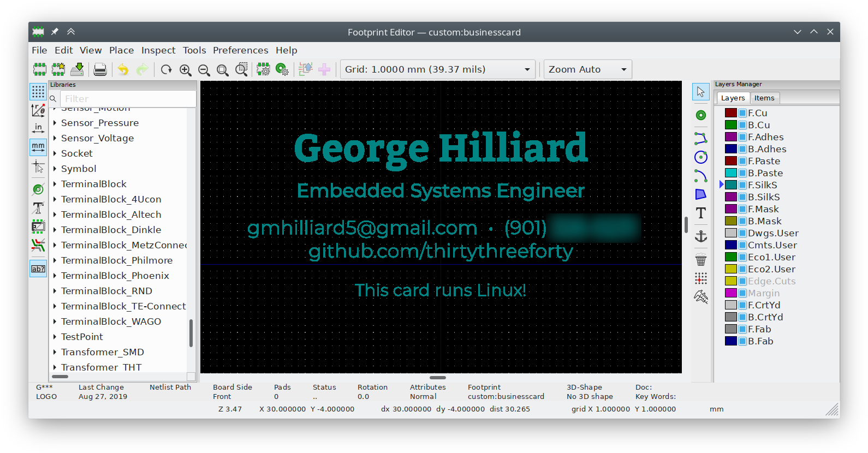This screenshot has height=453, width=868.
Task: Click the Redo arrow icon
Action: click(x=142, y=69)
